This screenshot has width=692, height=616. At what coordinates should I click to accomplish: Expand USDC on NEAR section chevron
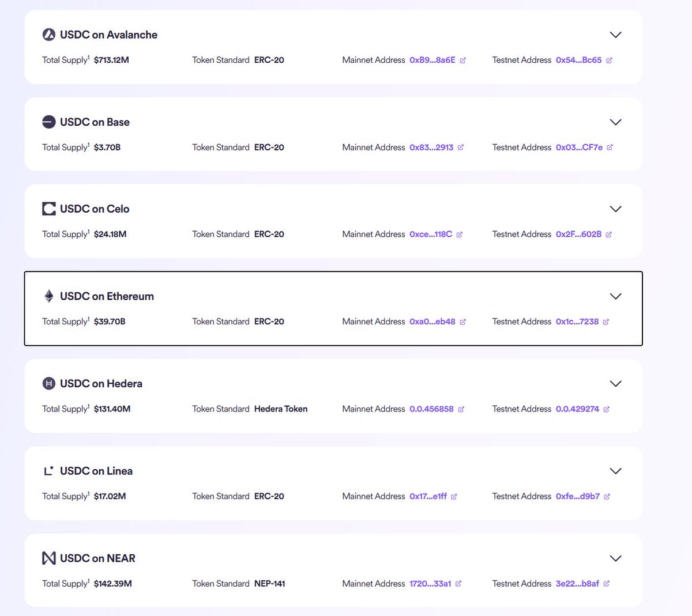[x=615, y=558]
